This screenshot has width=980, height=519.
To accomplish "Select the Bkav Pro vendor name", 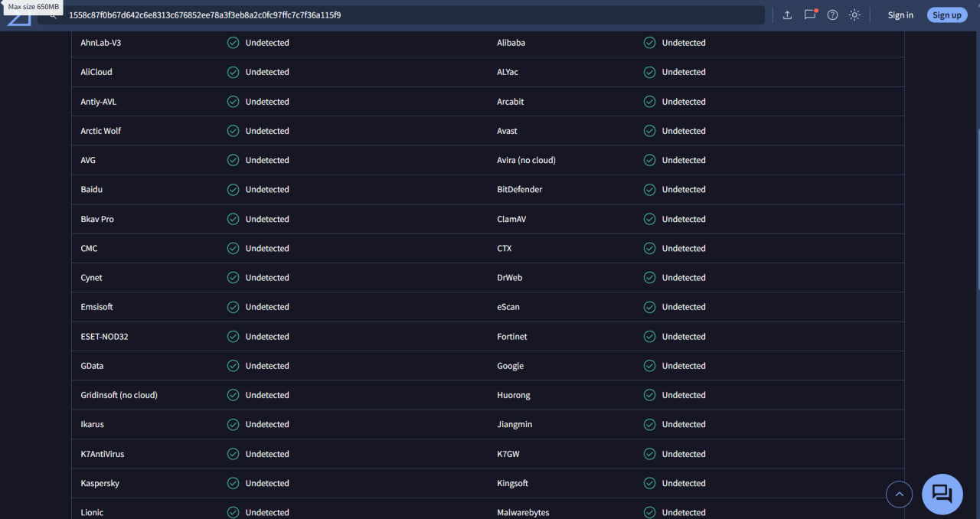I will click(x=97, y=219).
